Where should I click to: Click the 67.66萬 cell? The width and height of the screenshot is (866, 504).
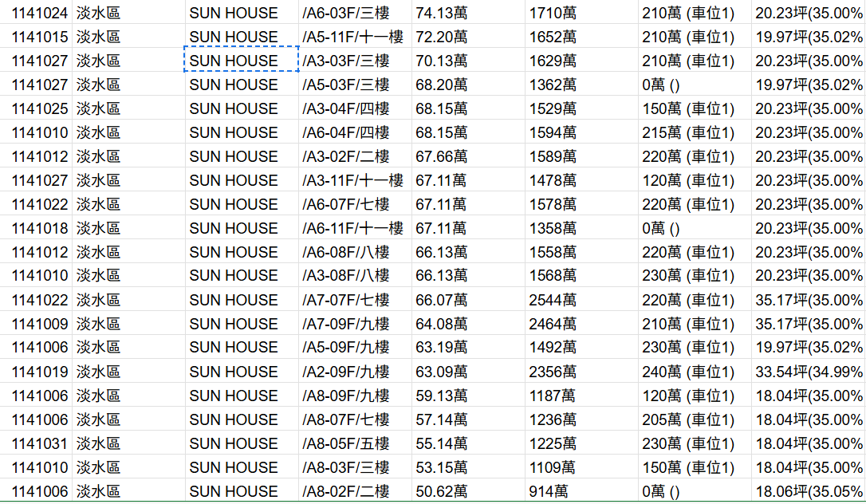[468, 156]
